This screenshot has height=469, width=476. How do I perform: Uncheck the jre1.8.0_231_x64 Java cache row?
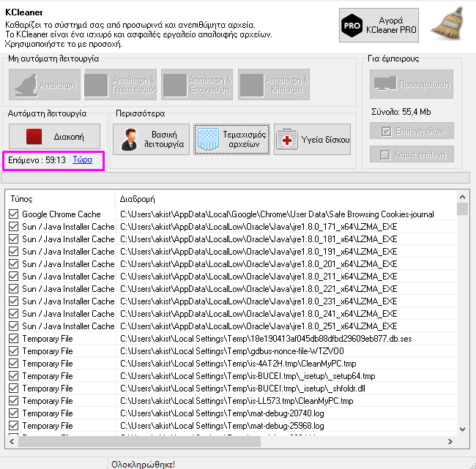pos(13,301)
